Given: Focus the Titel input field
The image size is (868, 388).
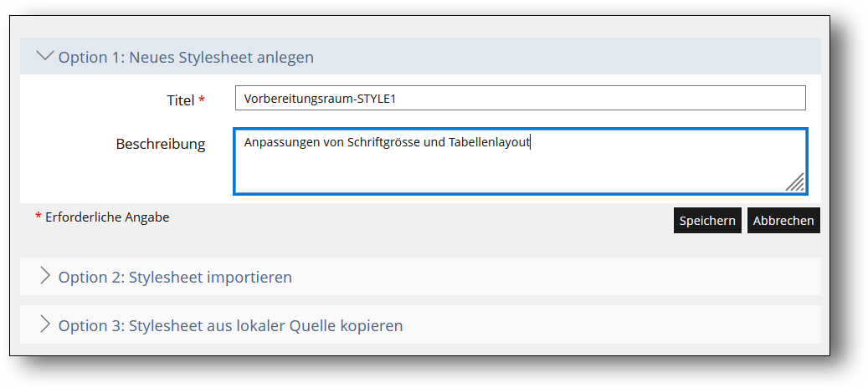Looking at the screenshot, I should click(x=586, y=98).
